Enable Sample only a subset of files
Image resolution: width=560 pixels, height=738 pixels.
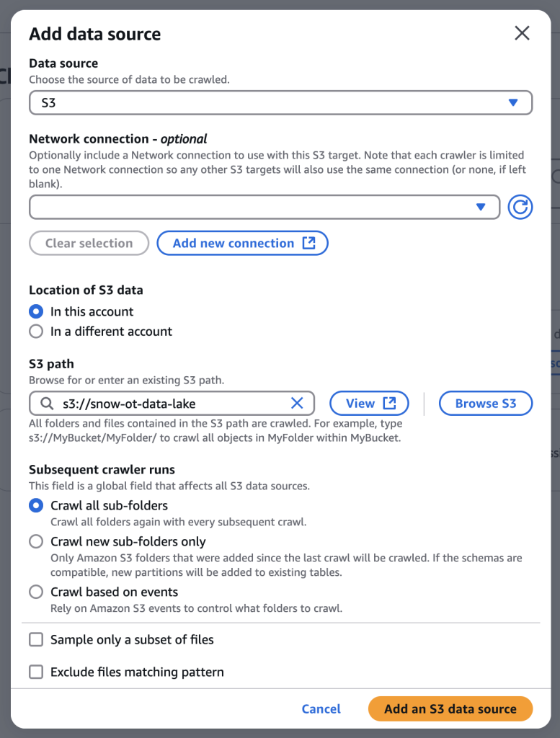coord(35,639)
